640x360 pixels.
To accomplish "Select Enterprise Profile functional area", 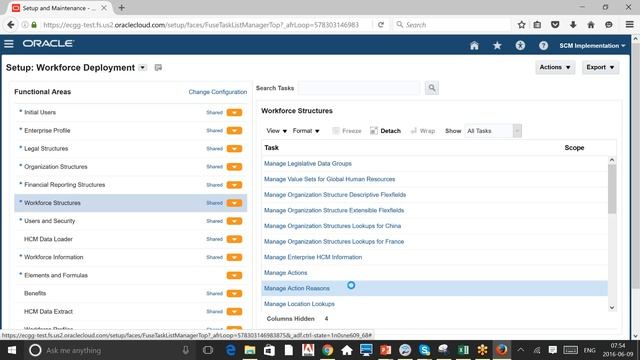I will click(47, 131).
